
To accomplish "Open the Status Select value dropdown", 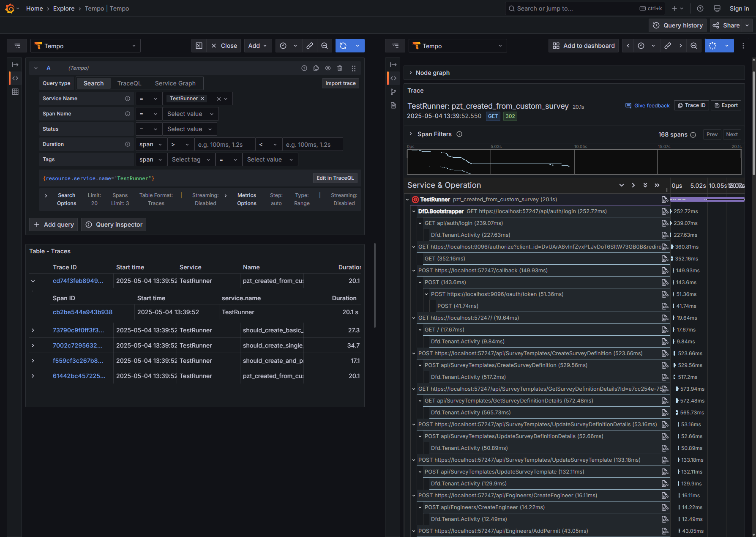I will coord(189,129).
